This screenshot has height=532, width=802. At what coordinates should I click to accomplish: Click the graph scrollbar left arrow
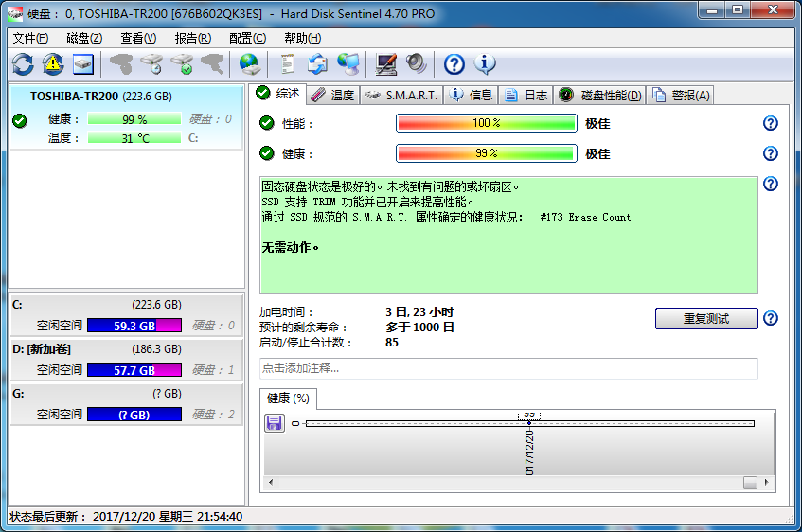(x=271, y=482)
